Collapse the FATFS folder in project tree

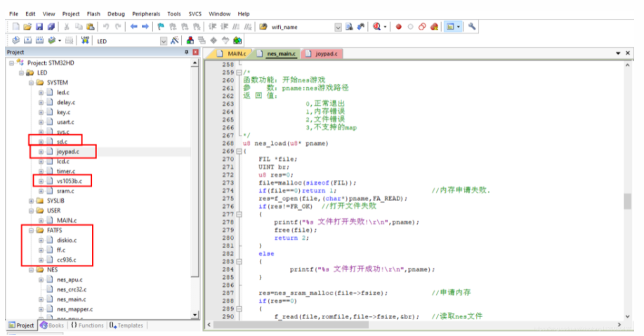click(32, 230)
